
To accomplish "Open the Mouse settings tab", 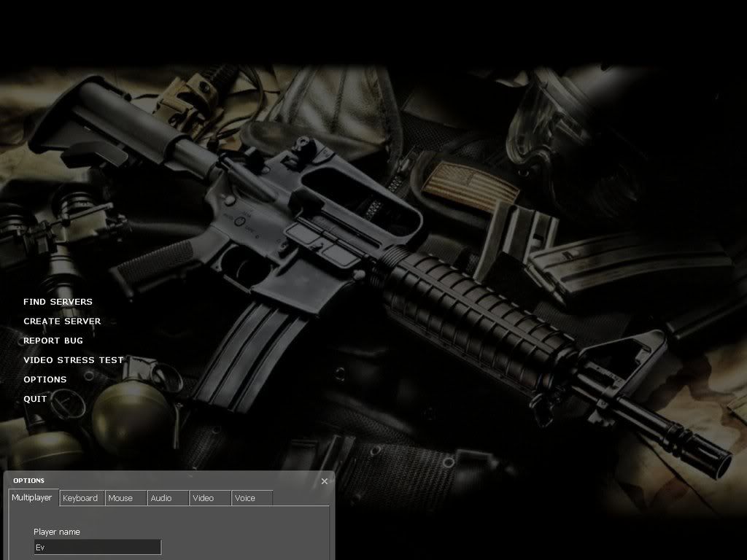I will [x=120, y=498].
